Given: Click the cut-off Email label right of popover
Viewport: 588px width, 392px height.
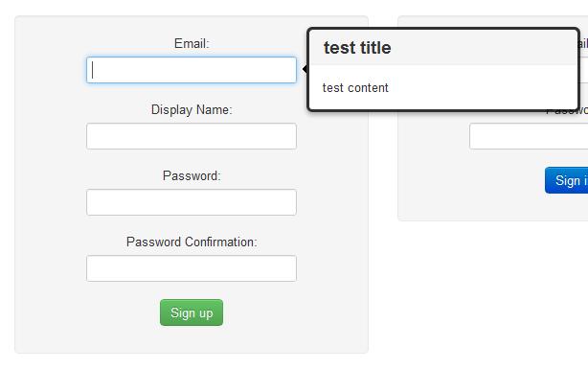Looking at the screenshot, I should (583, 43).
